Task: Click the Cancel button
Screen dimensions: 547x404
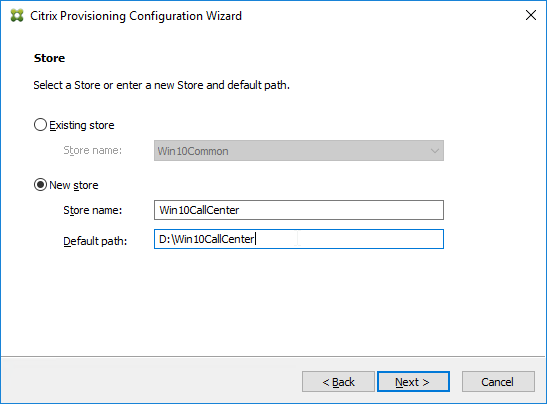Action: click(x=498, y=382)
